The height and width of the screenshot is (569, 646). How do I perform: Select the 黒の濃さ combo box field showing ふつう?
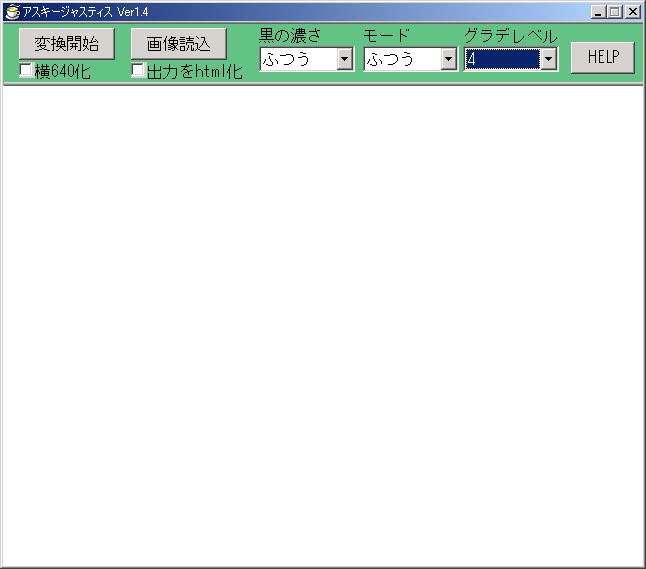pyautogui.click(x=297, y=60)
